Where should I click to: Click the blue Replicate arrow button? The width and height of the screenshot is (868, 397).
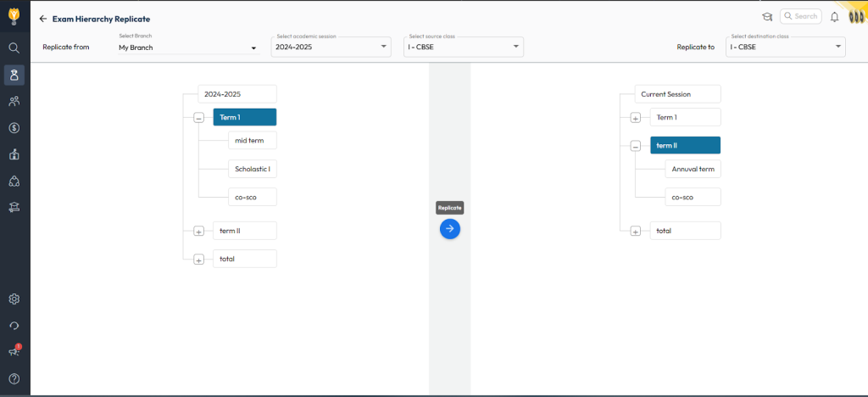450,228
